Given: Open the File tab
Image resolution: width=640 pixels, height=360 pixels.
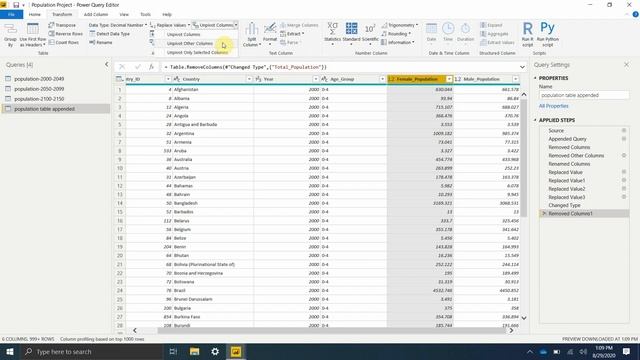Looking at the screenshot, I should (x=11, y=14).
